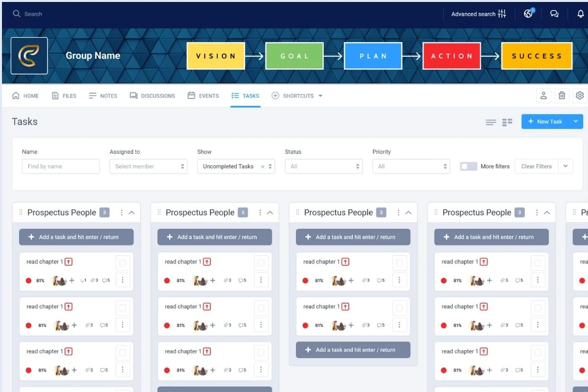Open the Status filter dropdown
The height and width of the screenshot is (392, 588).
click(323, 166)
